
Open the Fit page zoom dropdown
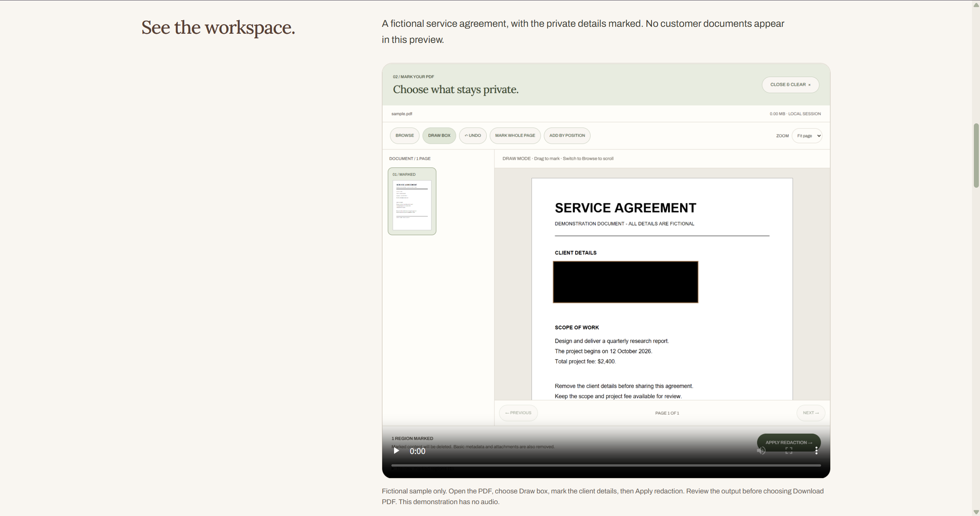(x=807, y=136)
